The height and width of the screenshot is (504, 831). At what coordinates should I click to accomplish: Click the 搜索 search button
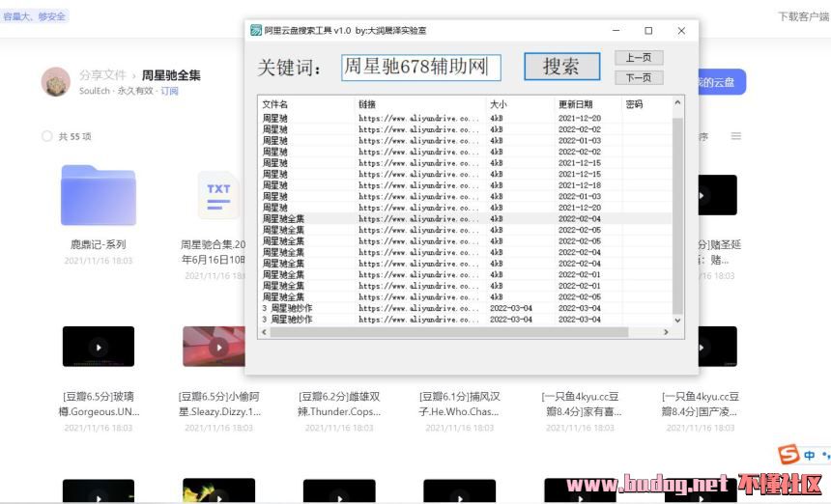coord(560,67)
